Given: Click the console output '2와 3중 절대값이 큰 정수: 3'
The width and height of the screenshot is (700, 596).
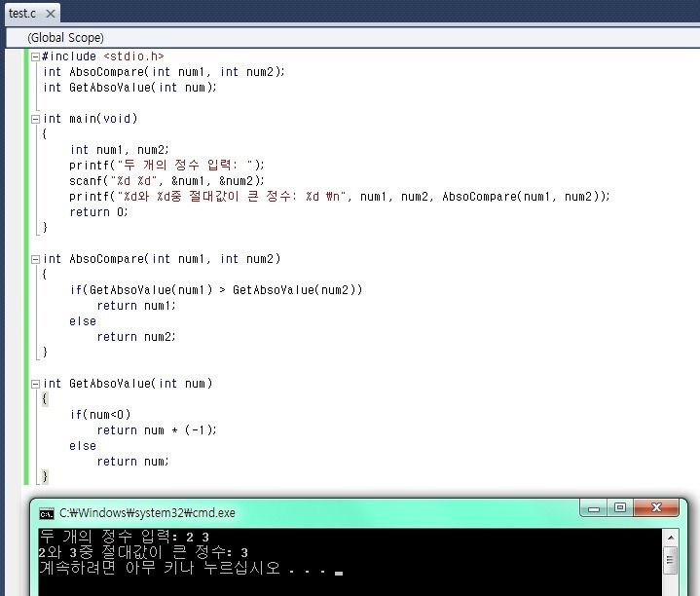Looking at the screenshot, I should [143, 553].
